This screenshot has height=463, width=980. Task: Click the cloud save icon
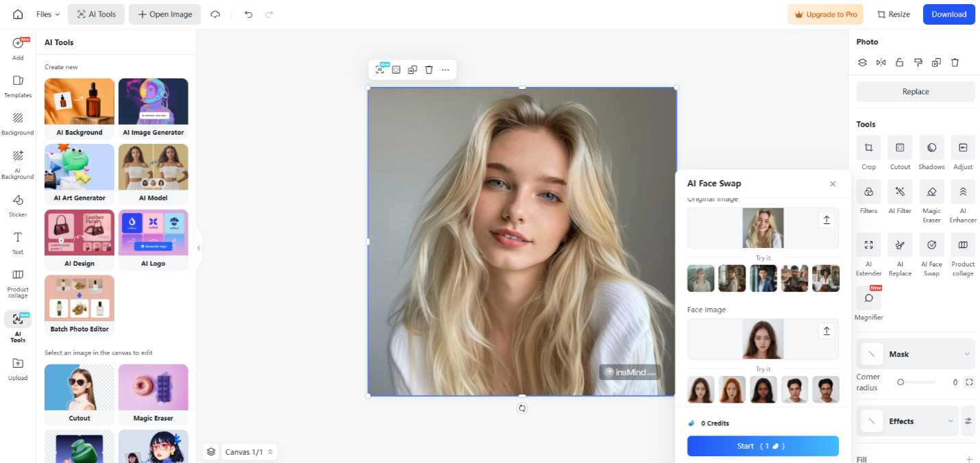tap(215, 14)
